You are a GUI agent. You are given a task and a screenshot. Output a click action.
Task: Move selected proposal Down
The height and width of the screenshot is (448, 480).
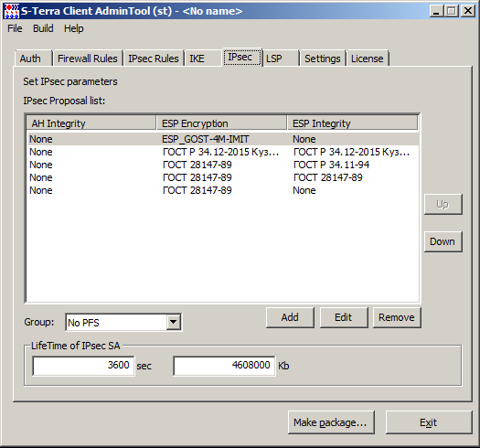point(443,241)
